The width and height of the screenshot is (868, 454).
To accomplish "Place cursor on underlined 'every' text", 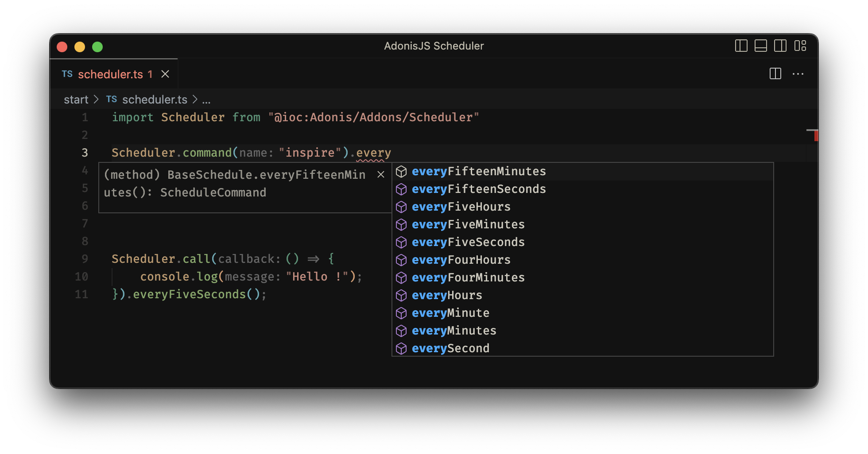I will tap(373, 153).
